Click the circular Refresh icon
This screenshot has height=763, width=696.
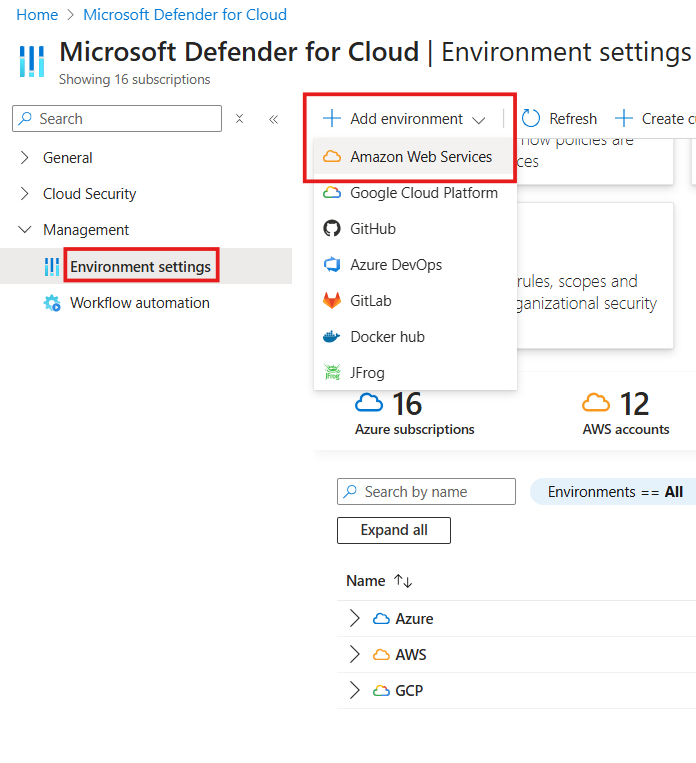coord(531,118)
